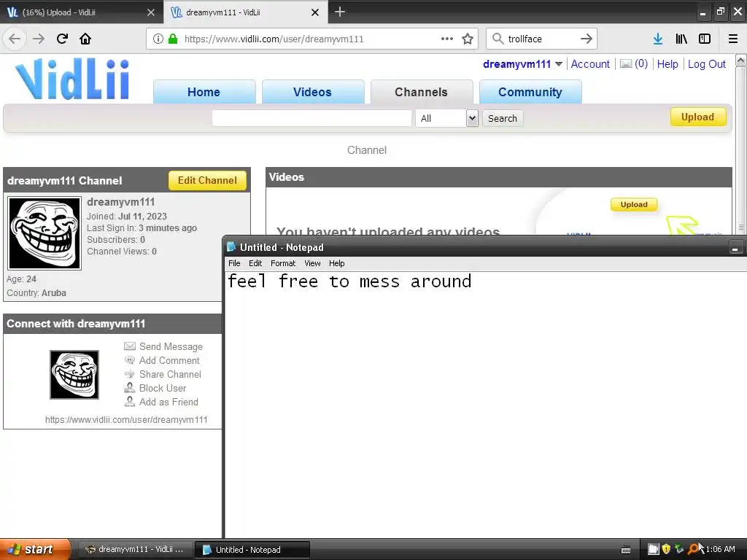Close the Upload - VidLii tab
This screenshot has width=747, height=560.
pyautogui.click(x=151, y=12)
